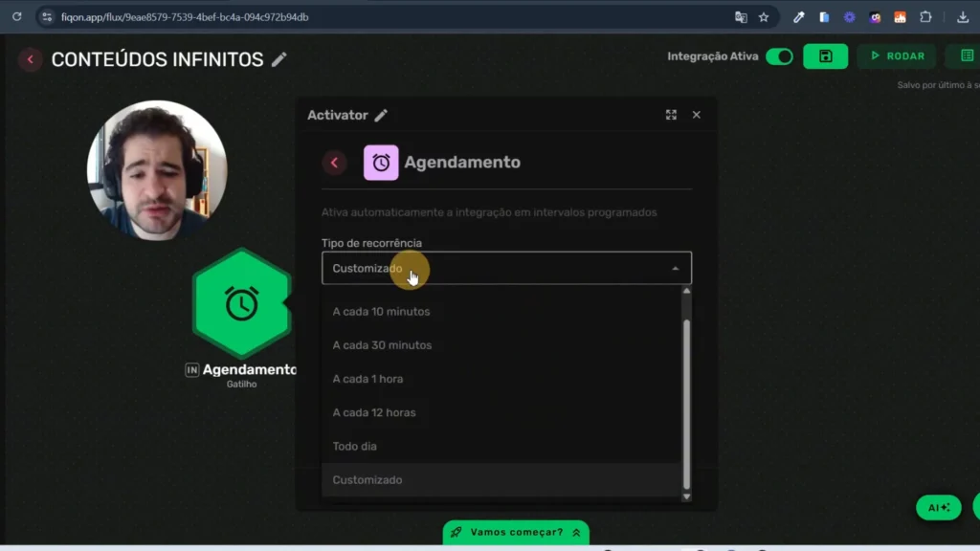Click the list icon next to RODAR
Screen dimensions: 980x551
pyautogui.click(x=966, y=56)
